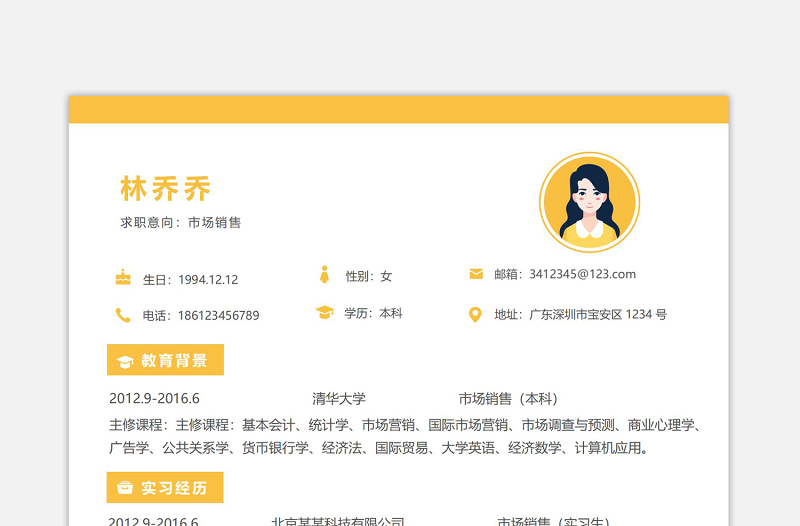Click the course line starting with 广告学
The height and width of the screenshot is (526, 800).
click(x=380, y=448)
